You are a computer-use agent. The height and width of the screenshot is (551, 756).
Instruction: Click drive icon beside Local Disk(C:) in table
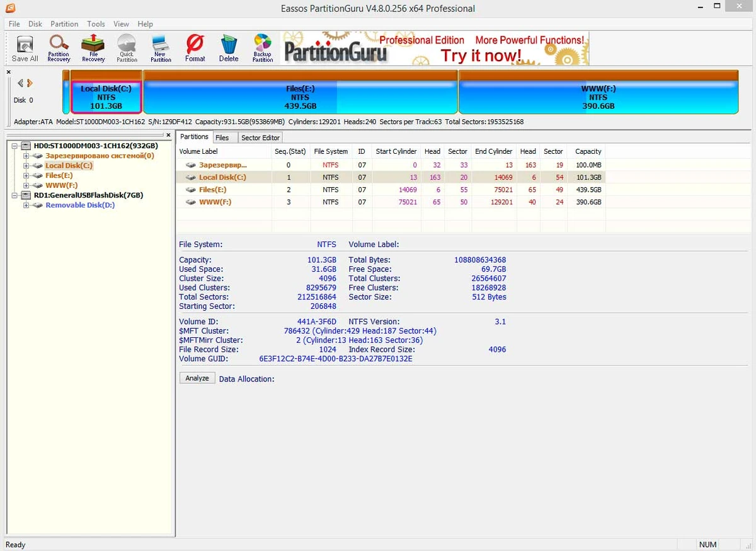tap(191, 177)
